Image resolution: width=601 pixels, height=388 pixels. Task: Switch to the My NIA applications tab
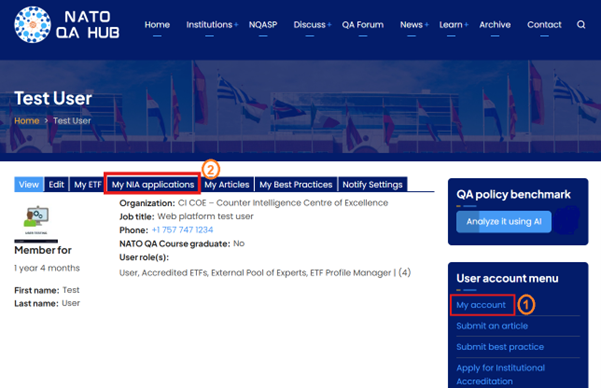pyautogui.click(x=153, y=184)
